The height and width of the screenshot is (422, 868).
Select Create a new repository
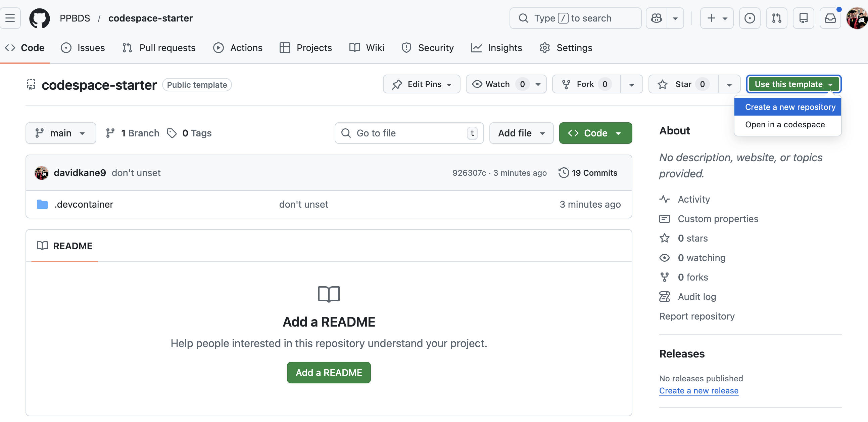click(790, 107)
